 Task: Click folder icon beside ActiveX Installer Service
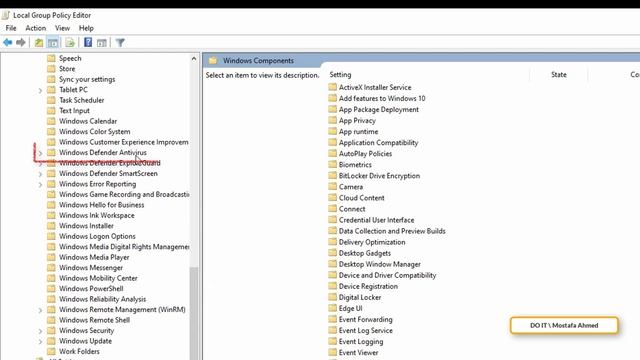[x=333, y=87]
